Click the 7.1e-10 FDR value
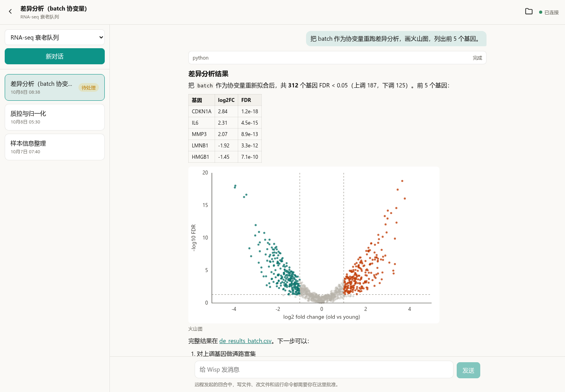Image resolution: width=565 pixels, height=392 pixels. [x=250, y=157]
